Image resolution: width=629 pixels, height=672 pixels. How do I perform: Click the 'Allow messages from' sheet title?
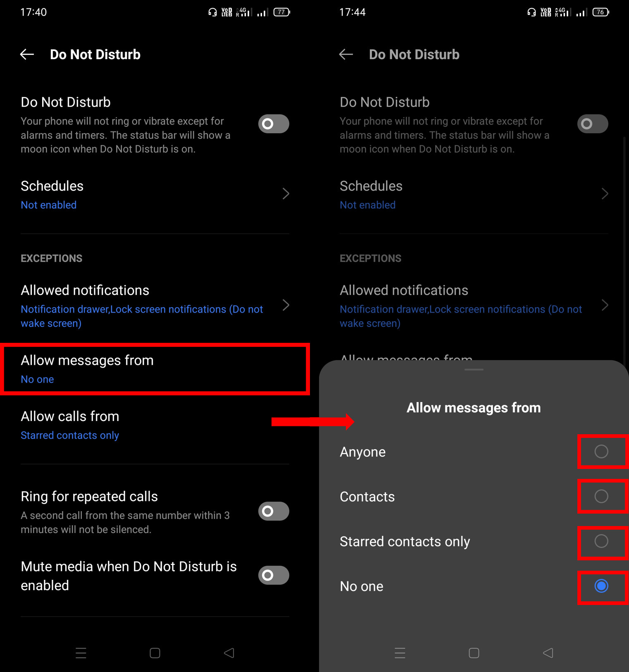474,408
